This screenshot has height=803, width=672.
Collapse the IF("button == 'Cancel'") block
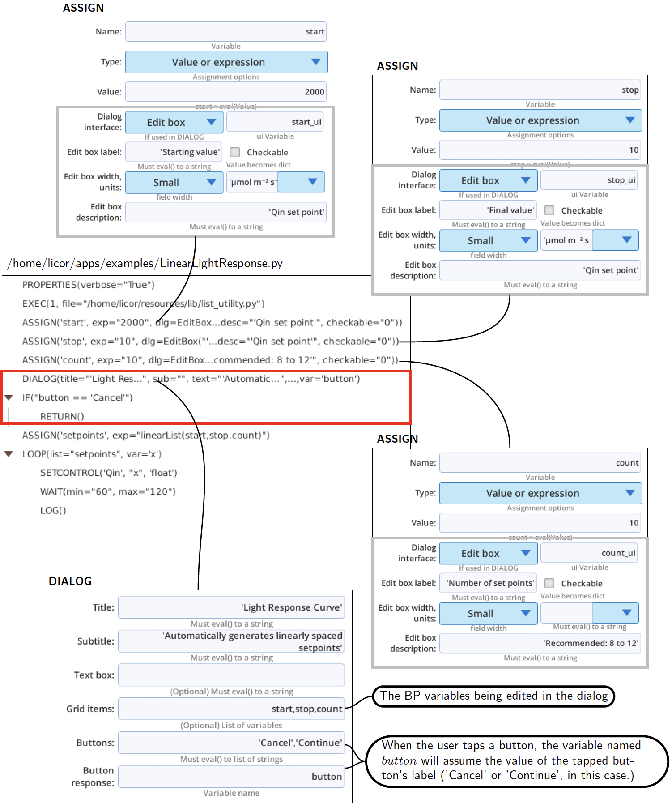tap(9, 397)
